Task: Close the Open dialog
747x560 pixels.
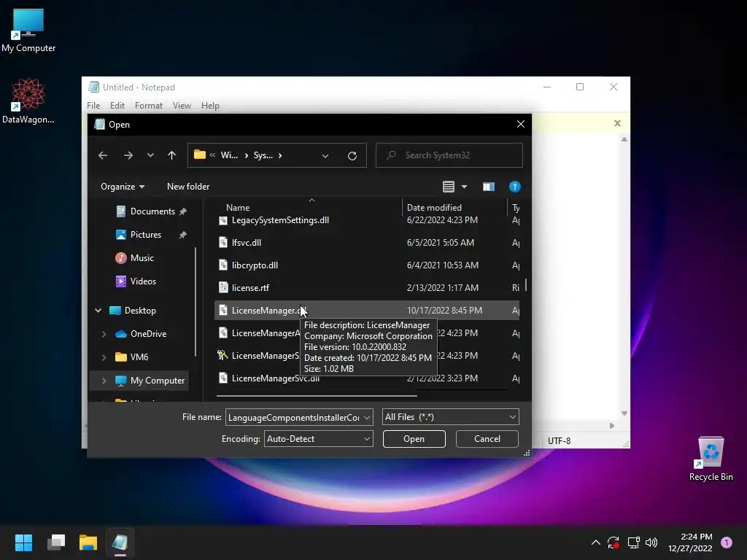Action: (521, 124)
